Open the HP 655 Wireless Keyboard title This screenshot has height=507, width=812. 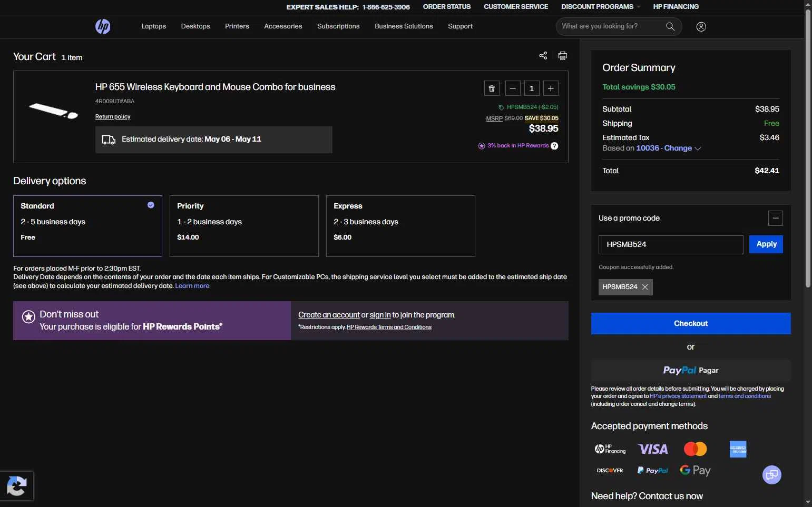[215, 87]
